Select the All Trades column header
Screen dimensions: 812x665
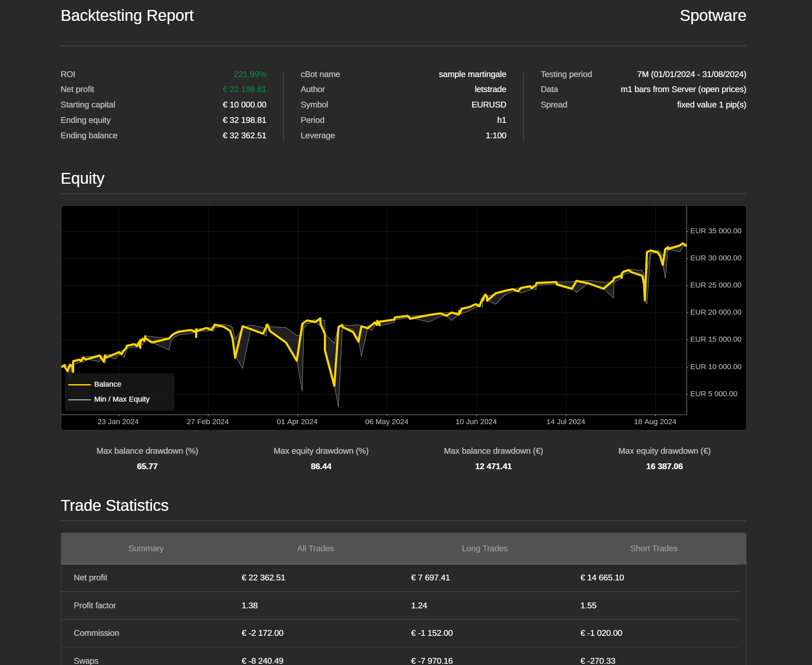pyautogui.click(x=315, y=548)
